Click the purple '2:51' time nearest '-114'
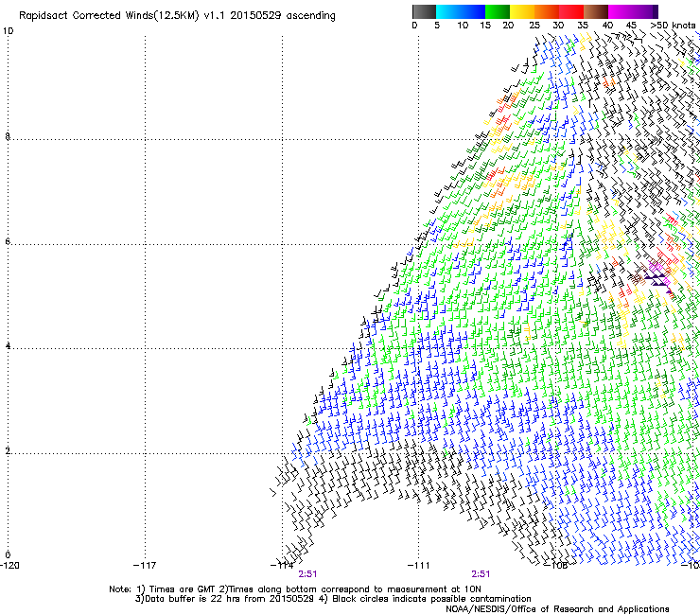Image resolution: width=700 pixels, height=615 pixels. pos(307,574)
